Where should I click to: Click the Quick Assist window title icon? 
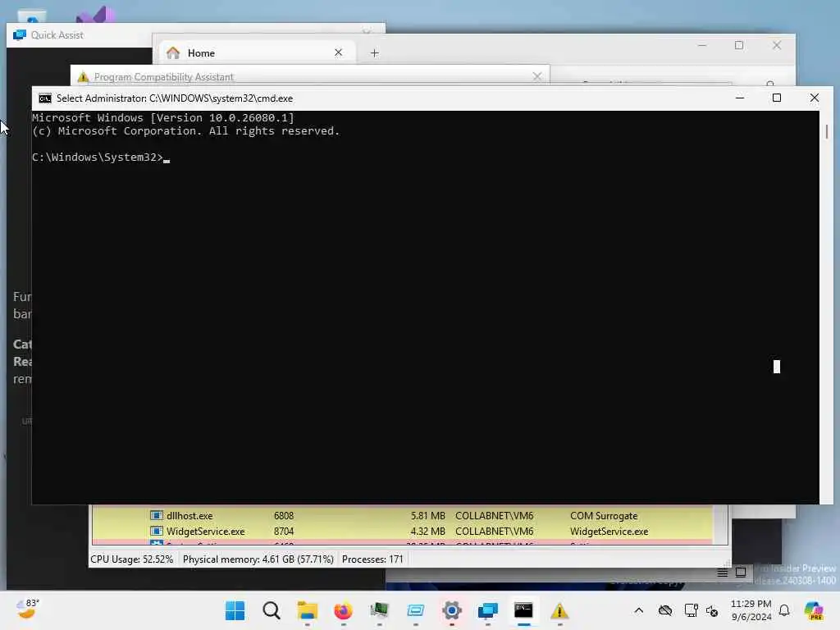tap(20, 35)
